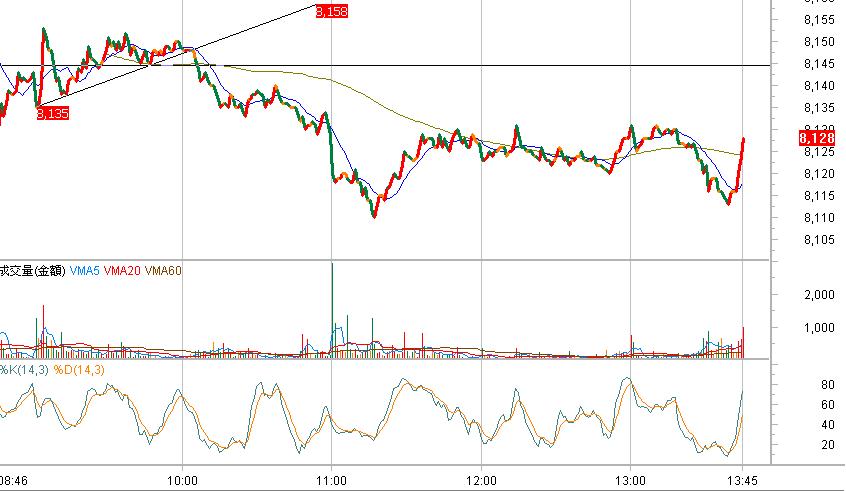Click the 40 stochastic axis value
The width and height of the screenshot is (846, 491).
[x=828, y=425]
